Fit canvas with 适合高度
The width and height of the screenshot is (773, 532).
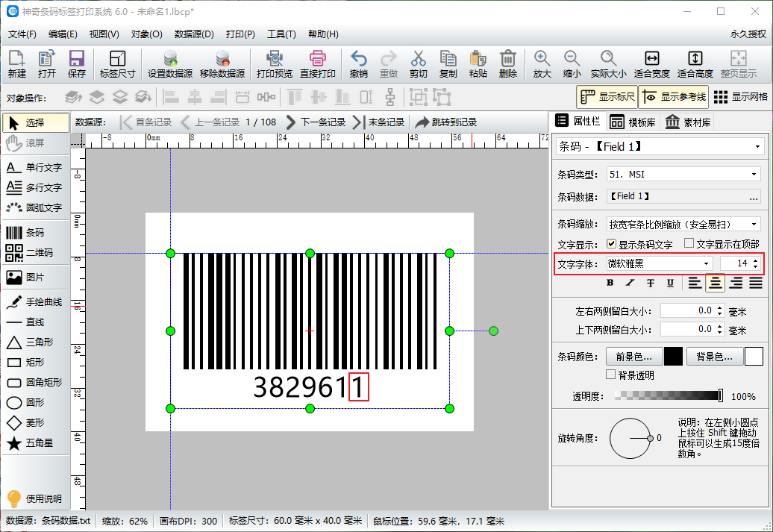tap(695, 64)
